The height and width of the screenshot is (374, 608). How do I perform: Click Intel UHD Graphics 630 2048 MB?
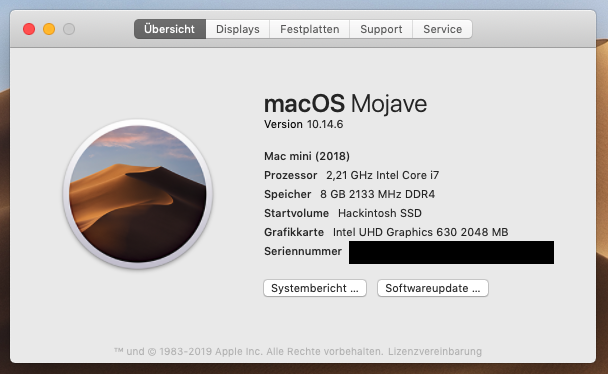coord(420,232)
